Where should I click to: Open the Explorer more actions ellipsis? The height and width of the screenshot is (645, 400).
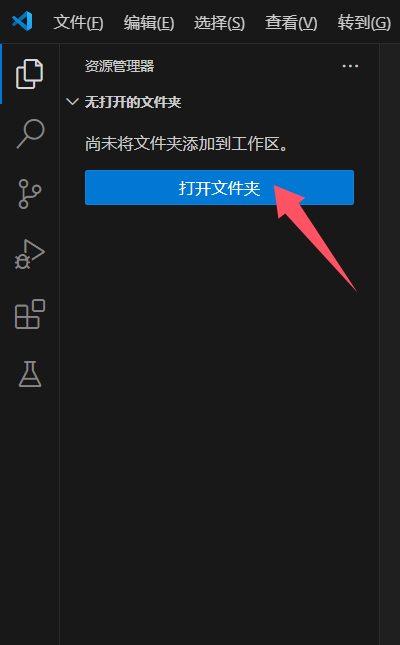click(350, 66)
